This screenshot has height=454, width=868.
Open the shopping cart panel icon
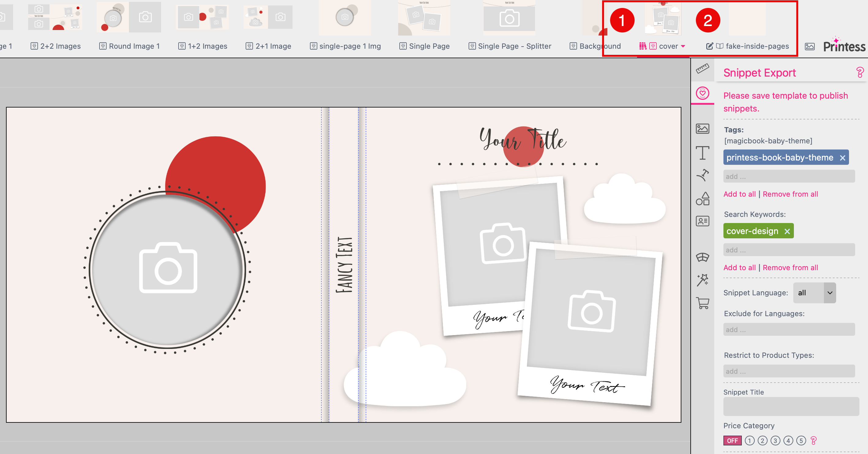click(703, 303)
